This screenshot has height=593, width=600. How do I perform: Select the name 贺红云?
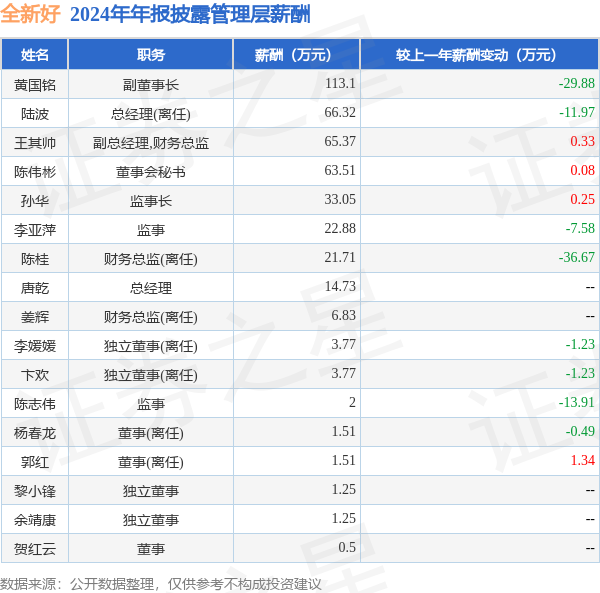[x=35, y=549]
